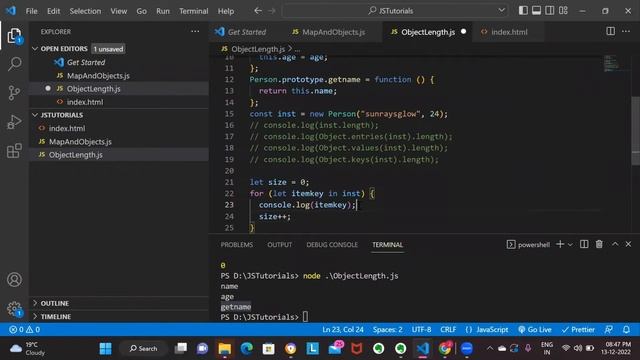The width and height of the screenshot is (640, 360).
Task: Switch to the Output panel tab
Action: point(280,244)
